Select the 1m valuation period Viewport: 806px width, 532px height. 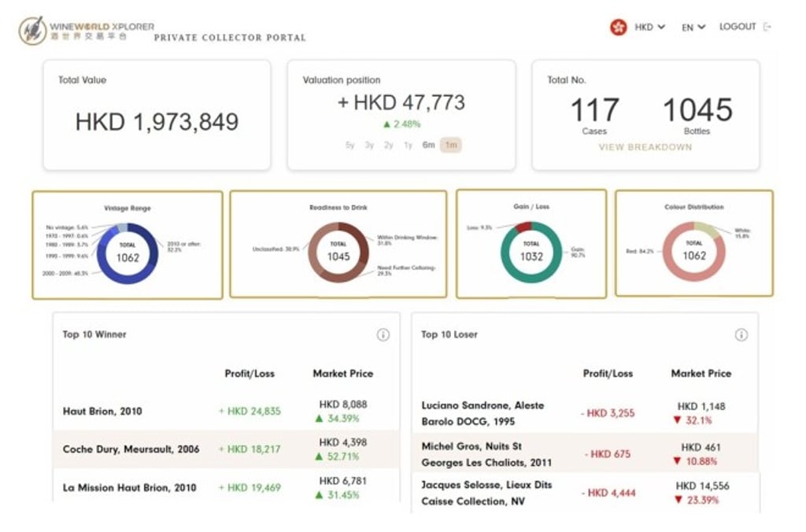(x=449, y=145)
